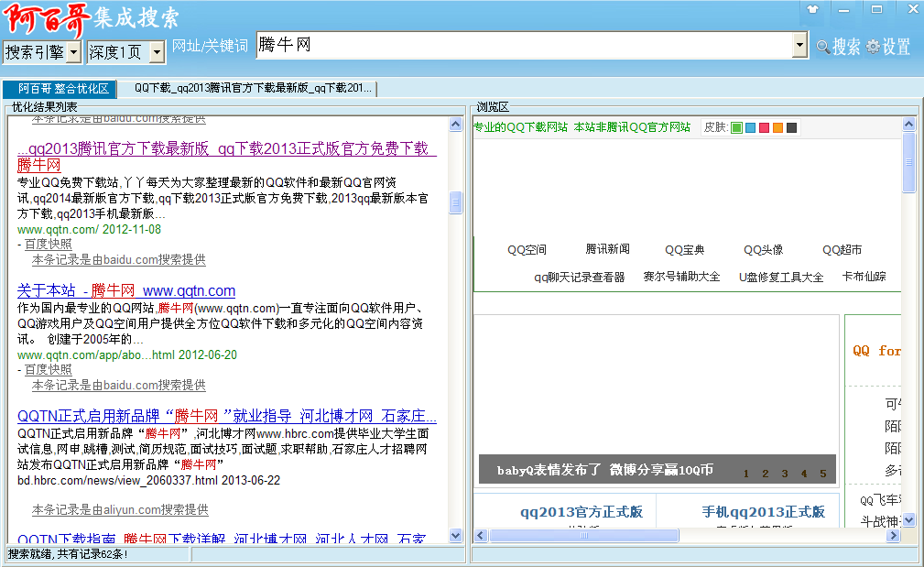Click U盘修复工具大全 link

click(x=781, y=277)
